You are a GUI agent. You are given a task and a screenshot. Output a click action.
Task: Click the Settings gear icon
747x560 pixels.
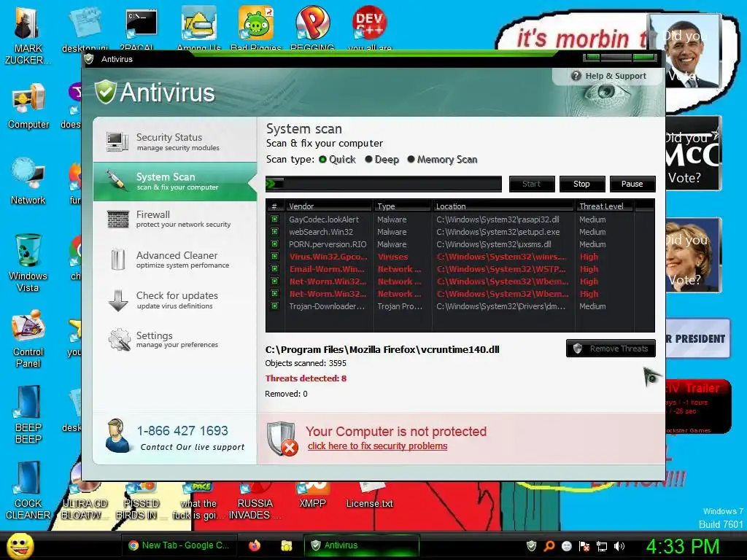coord(119,340)
